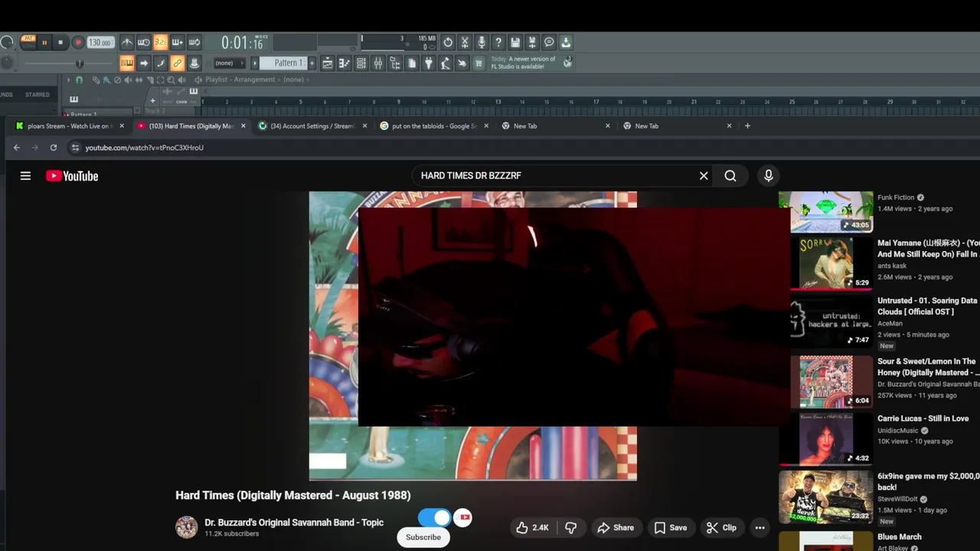Open the plugin picker plug icon
The width and height of the screenshot is (980, 551).
pos(429,64)
